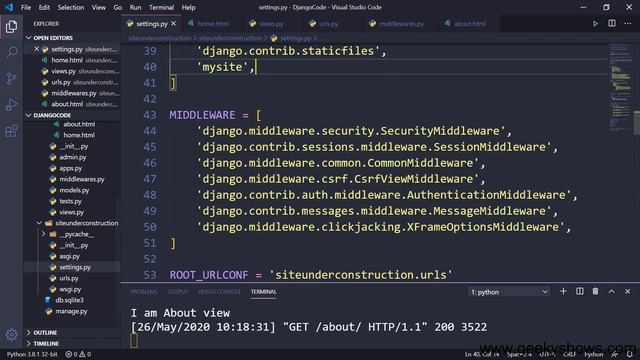
Task: Open models.py in the explorer tree
Action: [74, 190]
